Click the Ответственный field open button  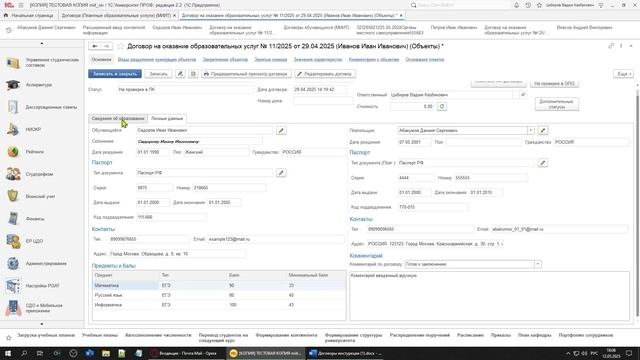pos(522,95)
